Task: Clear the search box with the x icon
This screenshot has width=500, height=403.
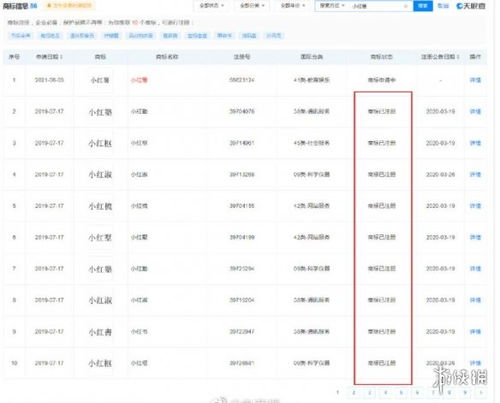Action: tap(406, 6)
